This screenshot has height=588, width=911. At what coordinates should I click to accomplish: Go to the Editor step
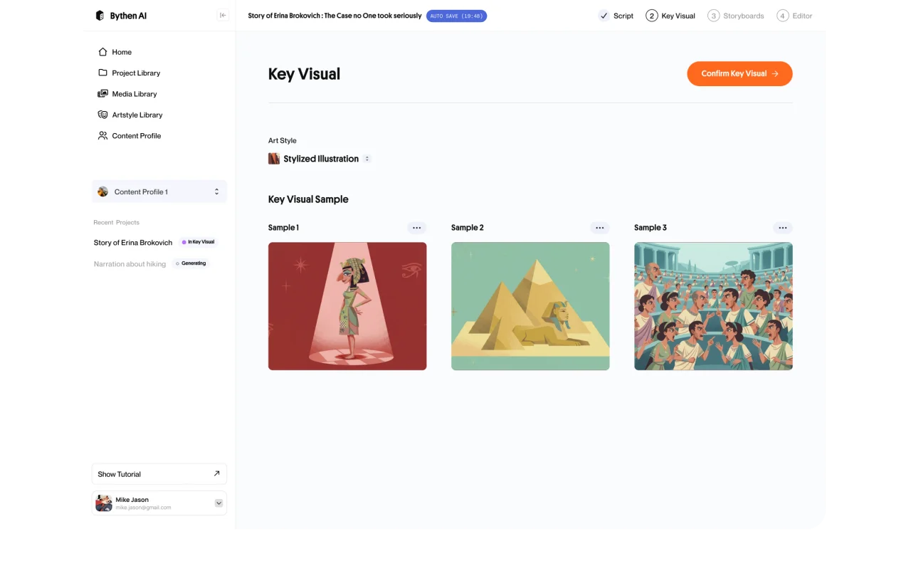[794, 16]
